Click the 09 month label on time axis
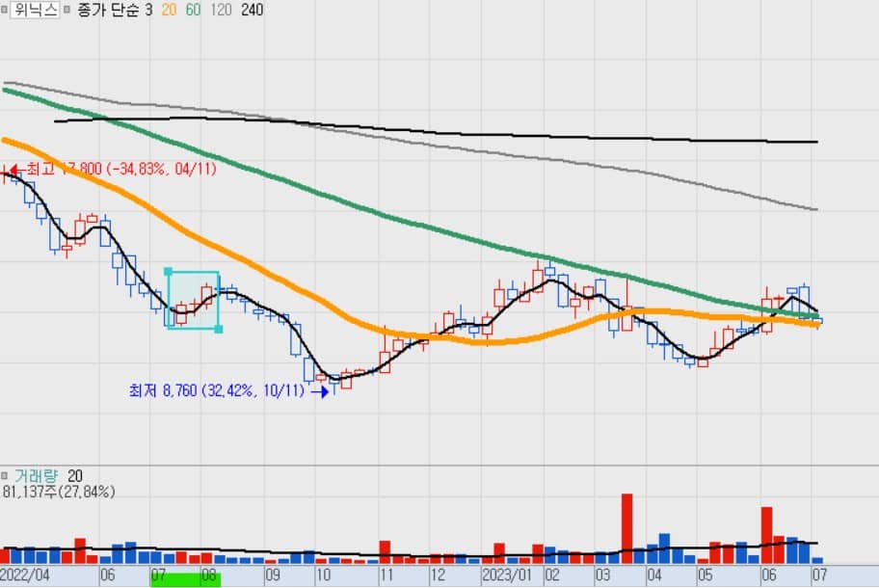This screenshot has width=879, height=588. coord(272,575)
